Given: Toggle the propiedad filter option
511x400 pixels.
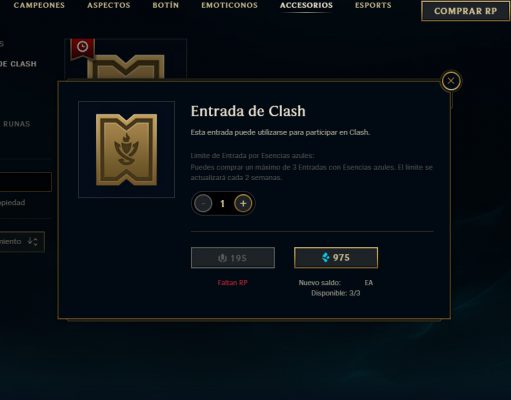Looking at the screenshot, I should coord(13,203).
